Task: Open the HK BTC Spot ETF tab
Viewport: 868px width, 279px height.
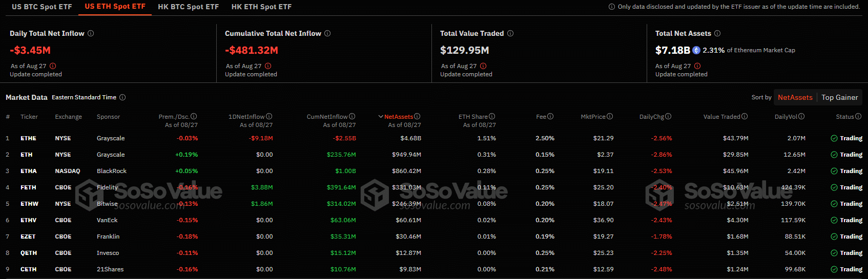Action: [x=188, y=7]
